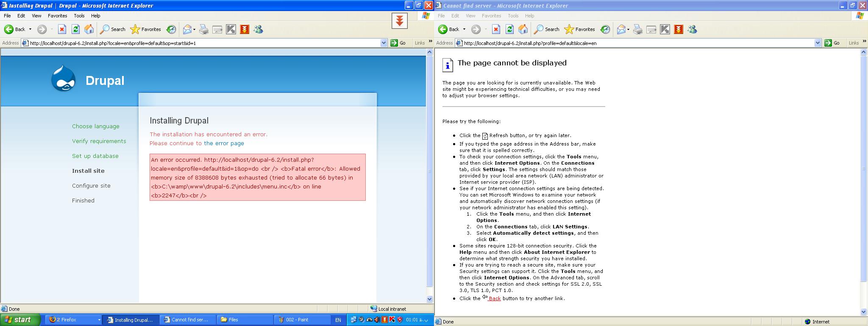The width and height of the screenshot is (868, 326).
Task: Go to home page in the Cannot find server window
Action: click(x=523, y=29)
